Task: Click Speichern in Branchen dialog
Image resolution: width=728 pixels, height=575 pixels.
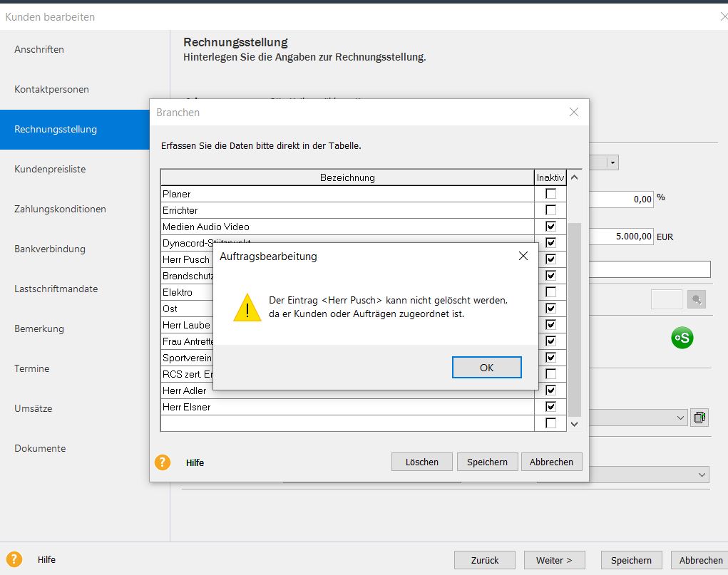Action: pos(487,462)
